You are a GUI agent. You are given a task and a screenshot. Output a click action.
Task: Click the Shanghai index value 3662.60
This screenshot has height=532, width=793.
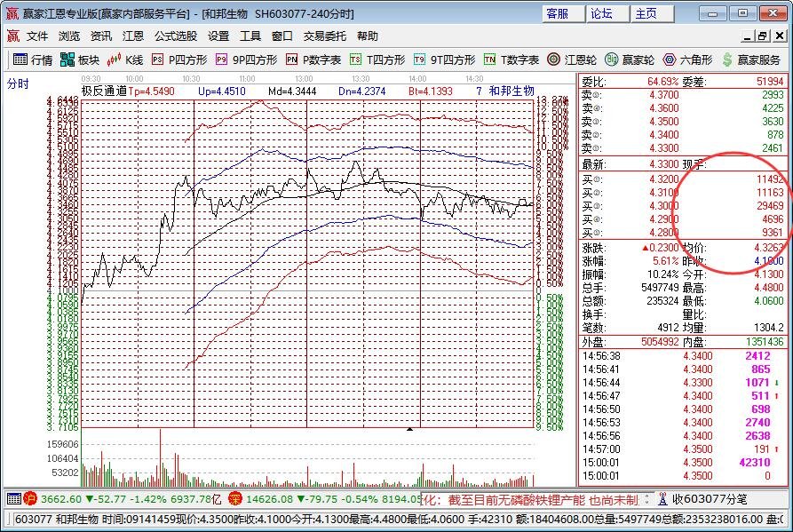point(60,499)
